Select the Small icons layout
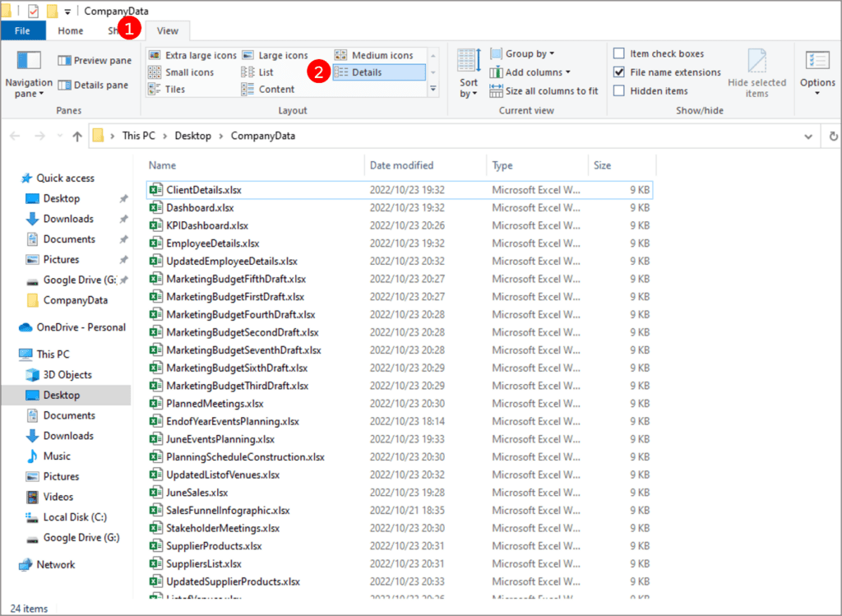Screen dimensions: 842x616 pyautogui.click(x=187, y=72)
